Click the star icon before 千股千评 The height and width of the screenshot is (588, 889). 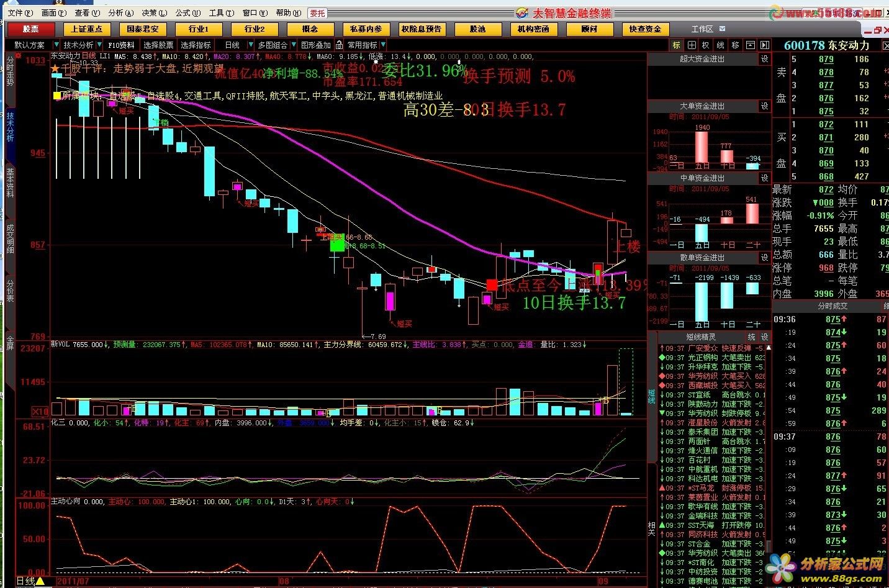(x=55, y=69)
